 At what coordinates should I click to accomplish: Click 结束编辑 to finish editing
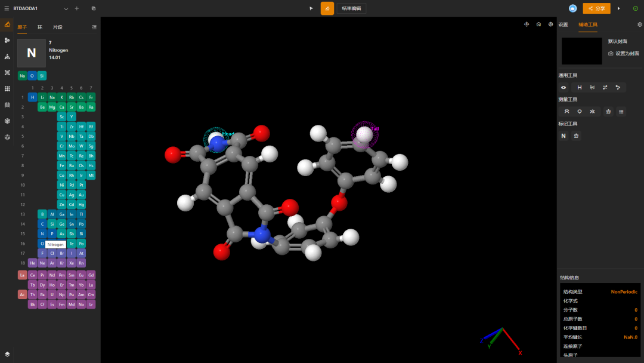point(352,8)
